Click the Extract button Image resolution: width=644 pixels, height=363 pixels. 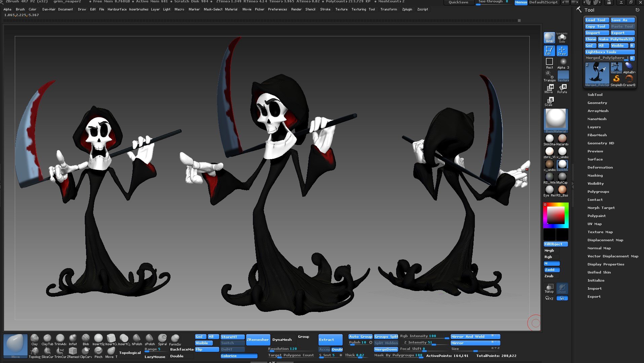[330, 339]
